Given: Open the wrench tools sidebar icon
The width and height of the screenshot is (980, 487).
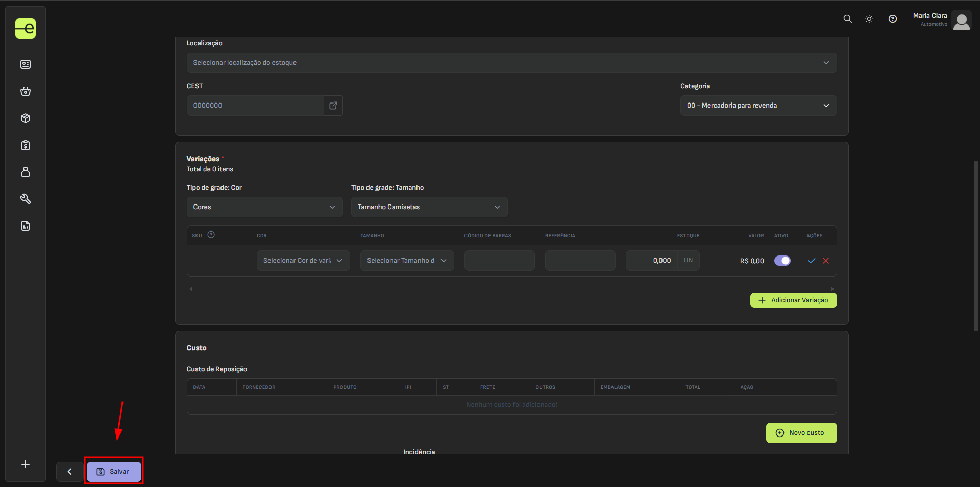Looking at the screenshot, I should [x=26, y=199].
